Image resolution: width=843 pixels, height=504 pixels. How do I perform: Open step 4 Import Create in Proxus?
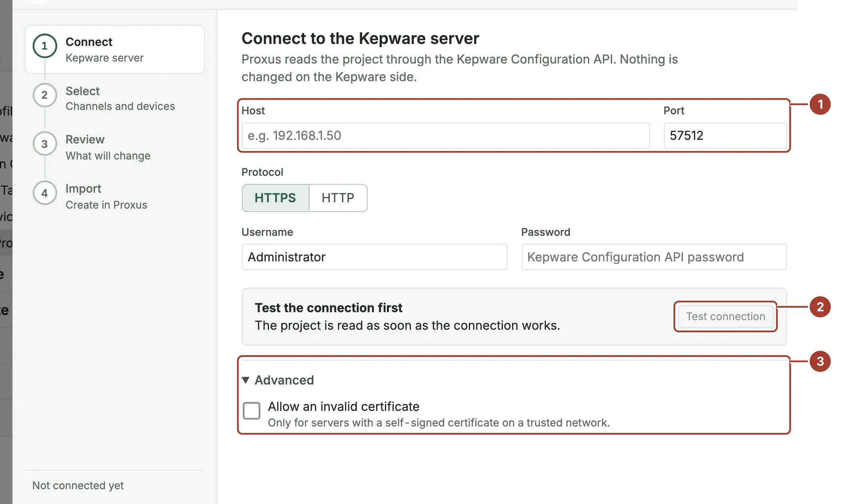pos(115,197)
